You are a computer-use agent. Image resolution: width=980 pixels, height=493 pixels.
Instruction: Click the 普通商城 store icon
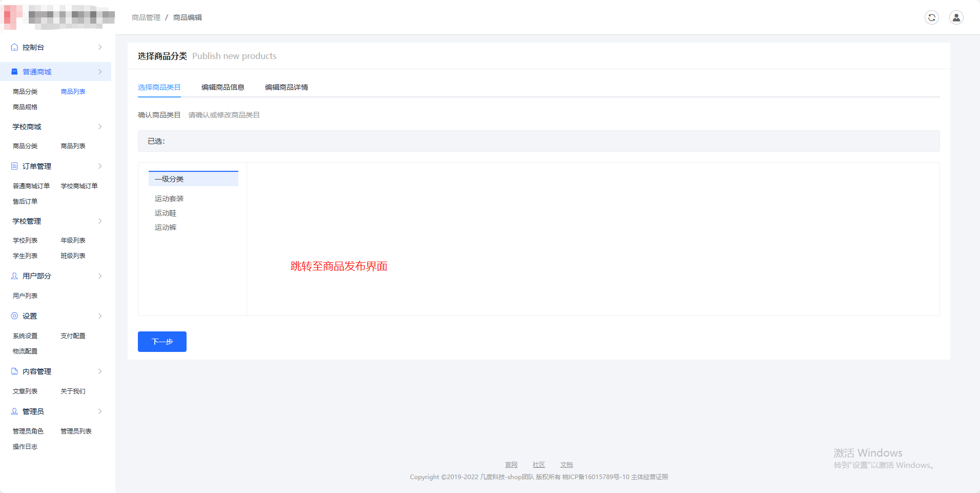(x=14, y=71)
